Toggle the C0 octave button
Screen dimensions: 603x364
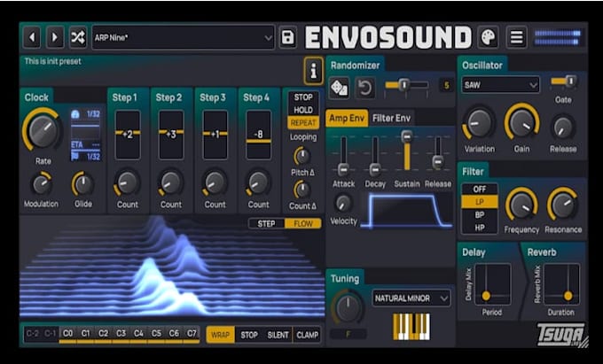point(67,333)
